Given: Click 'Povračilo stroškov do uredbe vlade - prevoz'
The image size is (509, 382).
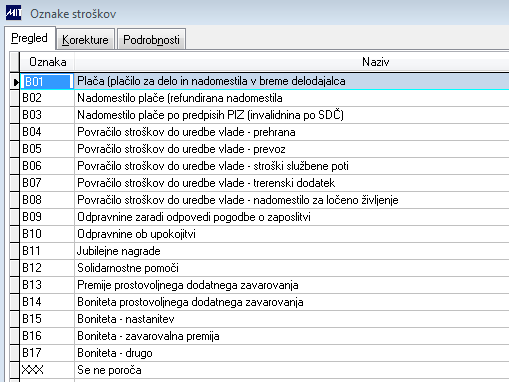Looking at the screenshot, I should click(x=181, y=149).
